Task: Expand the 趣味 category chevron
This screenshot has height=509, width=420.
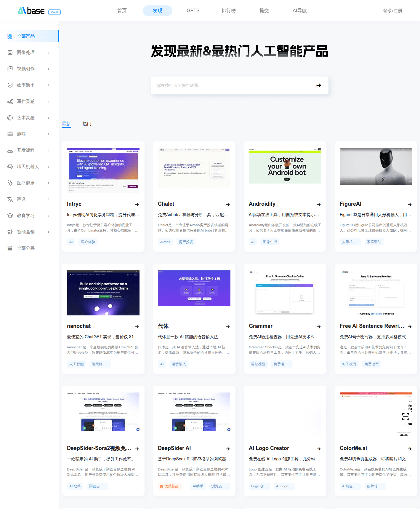Action: click(49, 134)
